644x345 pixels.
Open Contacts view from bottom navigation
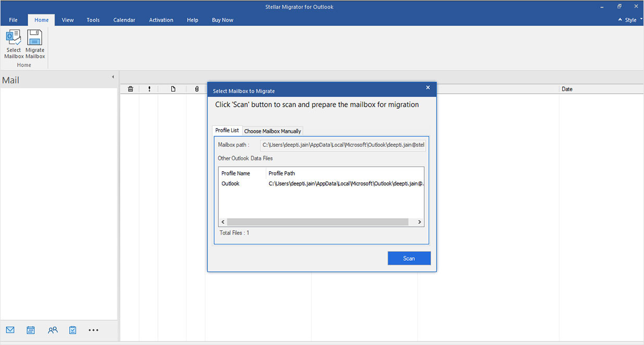point(53,330)
